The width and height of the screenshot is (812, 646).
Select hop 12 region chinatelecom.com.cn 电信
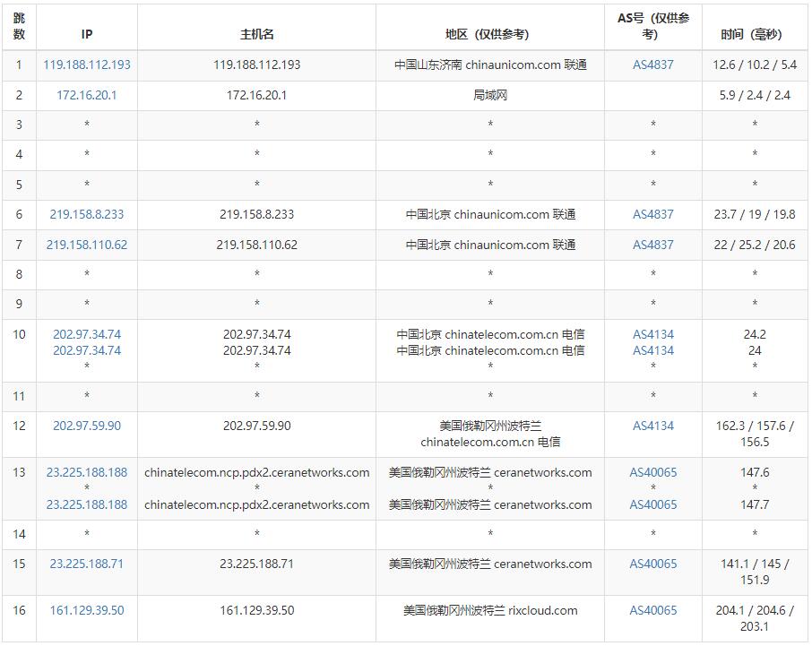pos(490,442)
